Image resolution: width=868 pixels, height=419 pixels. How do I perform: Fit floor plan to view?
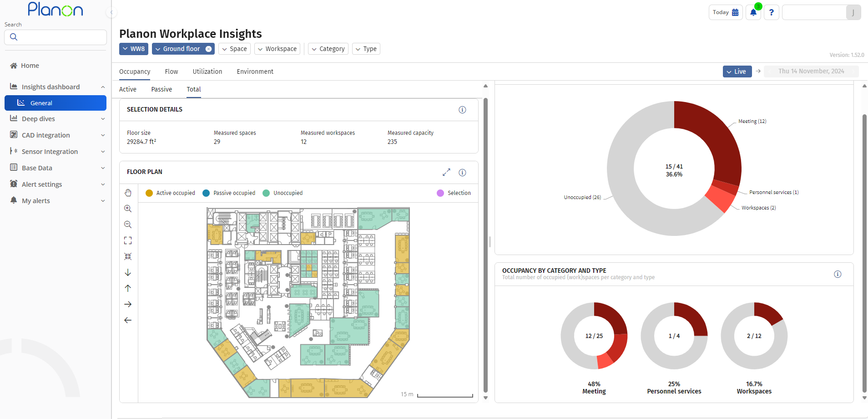[128, 240]
